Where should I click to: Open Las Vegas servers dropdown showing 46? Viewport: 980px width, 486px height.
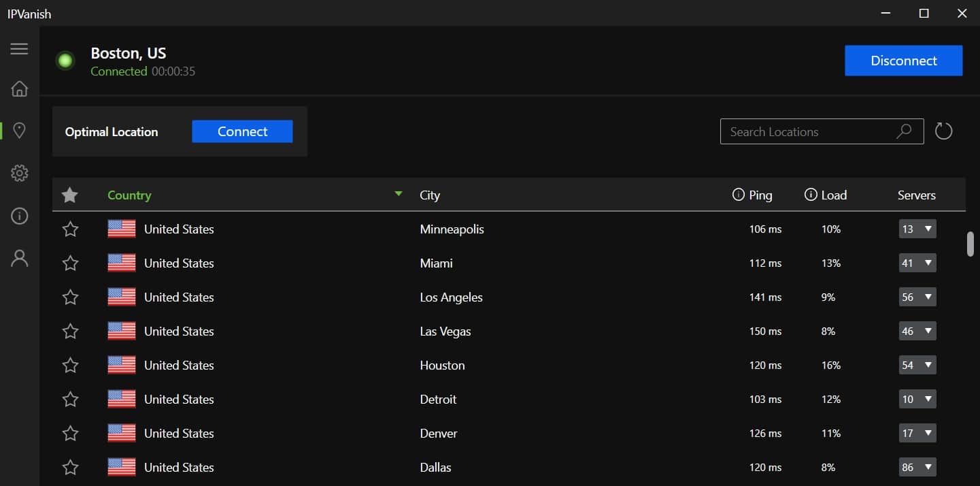tap(917, 331)
